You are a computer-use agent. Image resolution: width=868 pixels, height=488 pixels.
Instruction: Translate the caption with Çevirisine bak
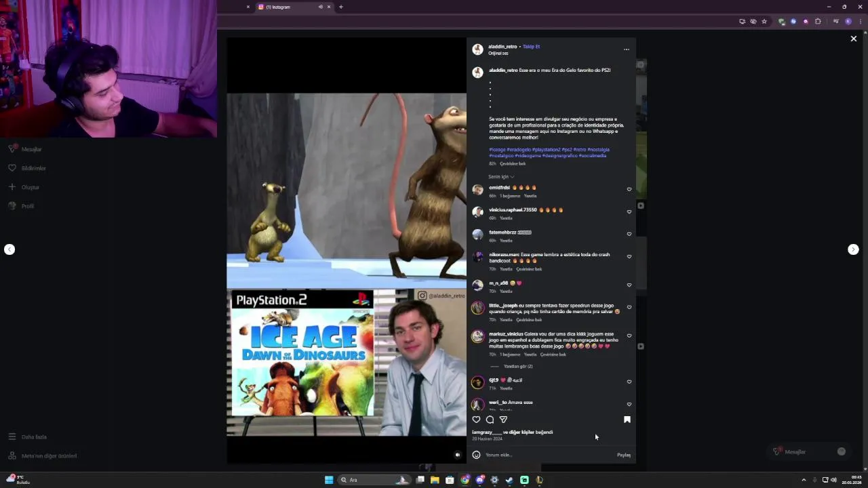point(513,163)
